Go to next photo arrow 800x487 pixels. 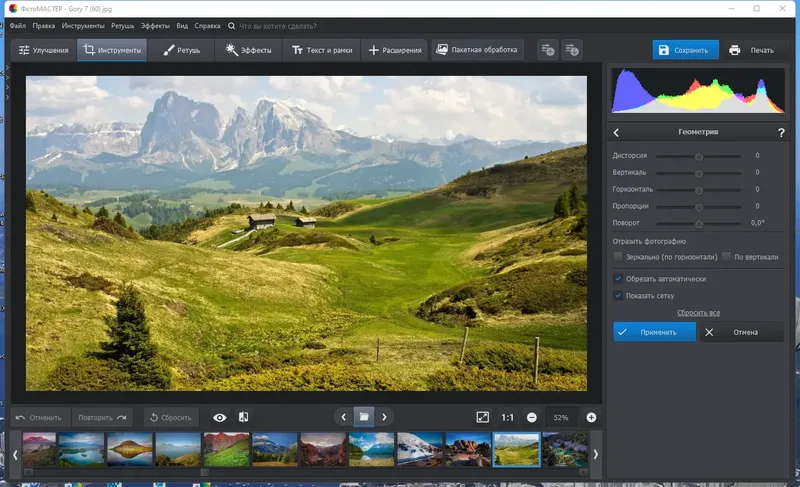384,417
